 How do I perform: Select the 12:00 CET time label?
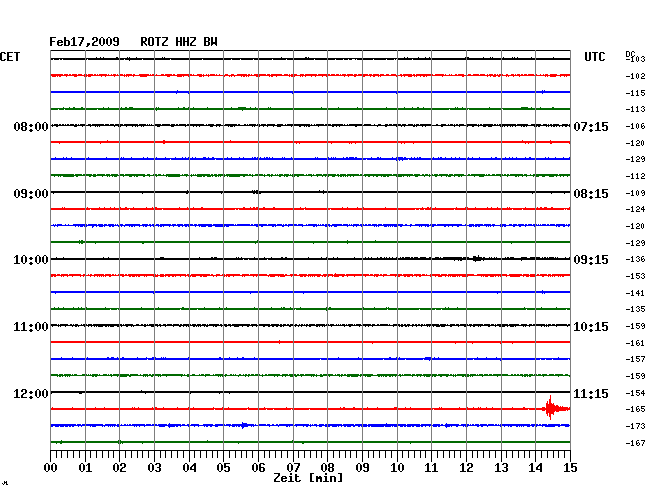pyautogui.click(x=31, y=394)
